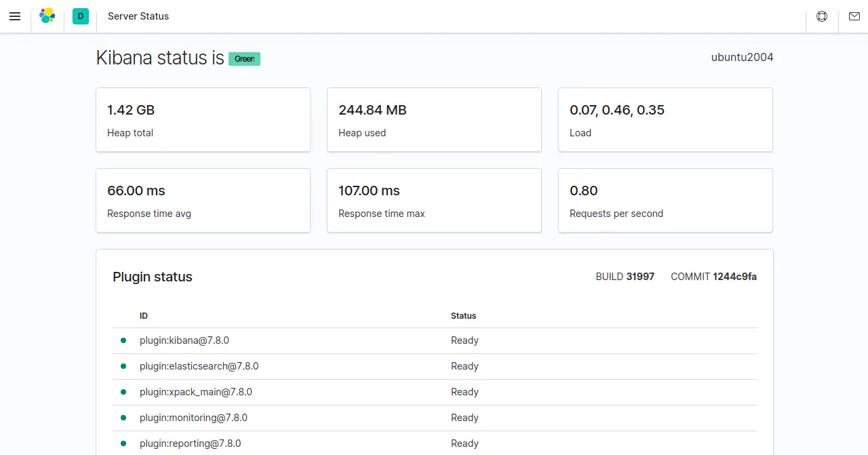Click Ready status for plugin:monitoring@7.8.0
Image resolution: width=868 pixels, height=455 pixels.
pos(465,418)
